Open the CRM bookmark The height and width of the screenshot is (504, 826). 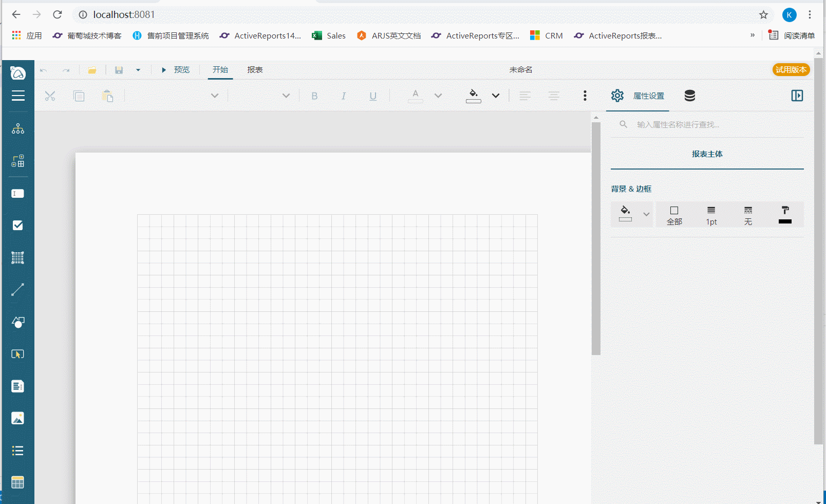tap(547, 35)
